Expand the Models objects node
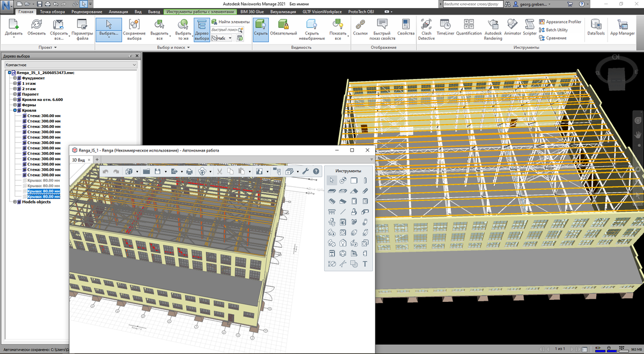This screenshot has width=644, height=354. point(15,202)
